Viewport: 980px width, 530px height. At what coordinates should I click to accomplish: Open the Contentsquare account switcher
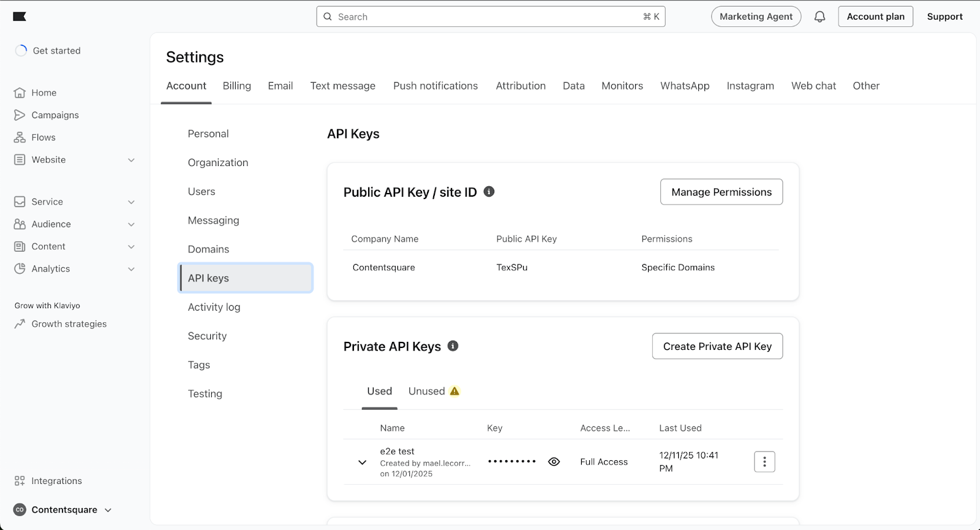click(x=64, y=510)
